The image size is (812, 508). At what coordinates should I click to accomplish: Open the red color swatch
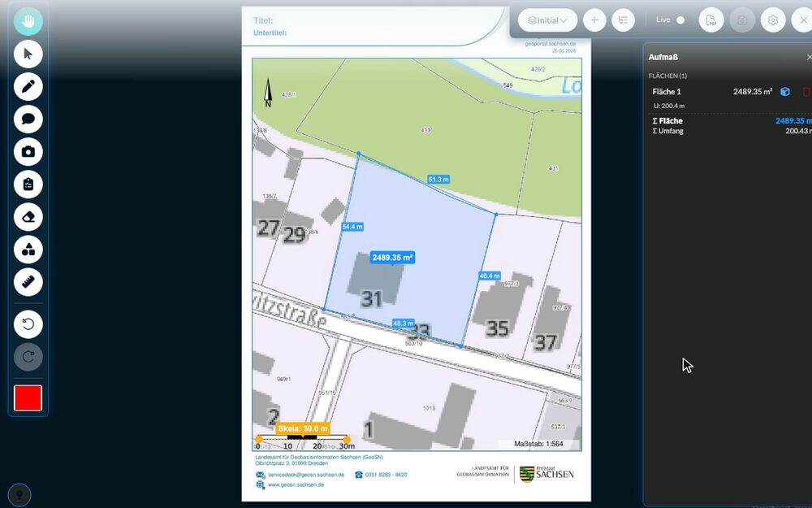[28, 398]
